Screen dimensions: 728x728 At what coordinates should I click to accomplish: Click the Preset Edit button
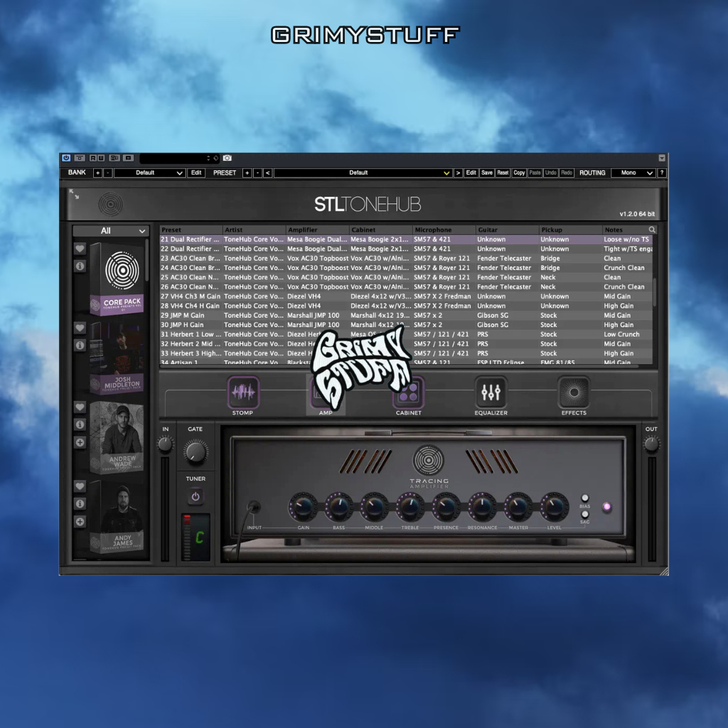tap(471, 173)
